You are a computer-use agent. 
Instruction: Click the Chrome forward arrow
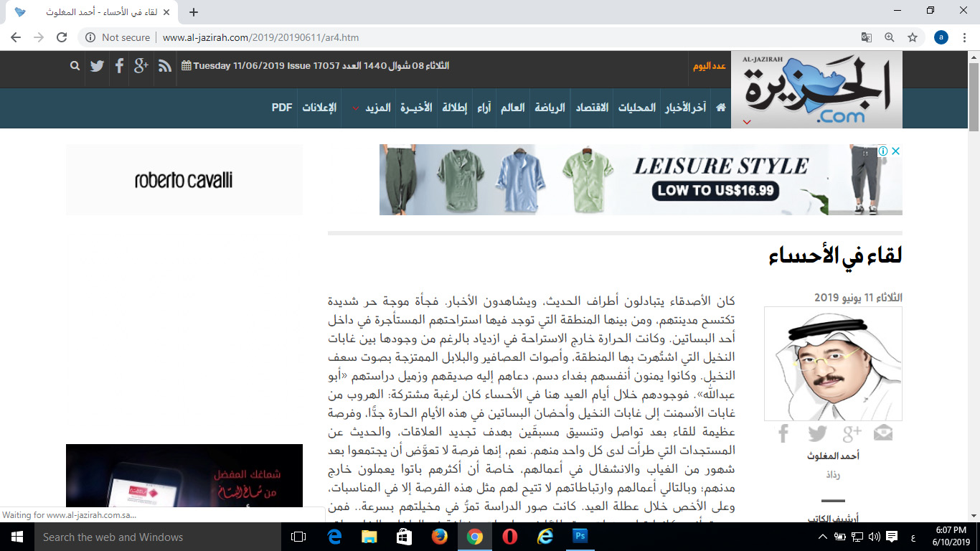[x=39, y=37]
